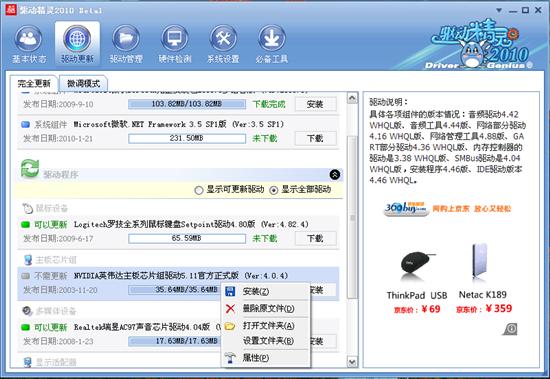
Task: Choose 打开文件夹(A) from the context menu
Action: point(266,326)
